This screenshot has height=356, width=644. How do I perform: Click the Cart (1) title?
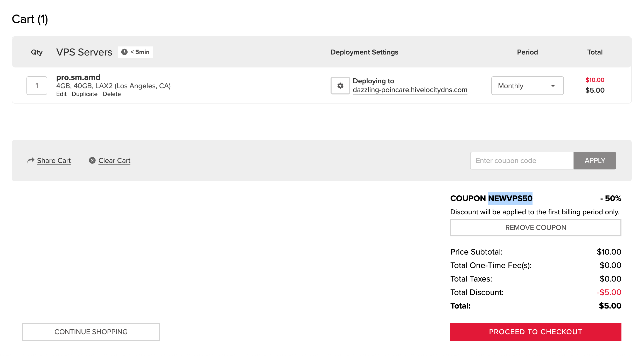coord(30,19)
